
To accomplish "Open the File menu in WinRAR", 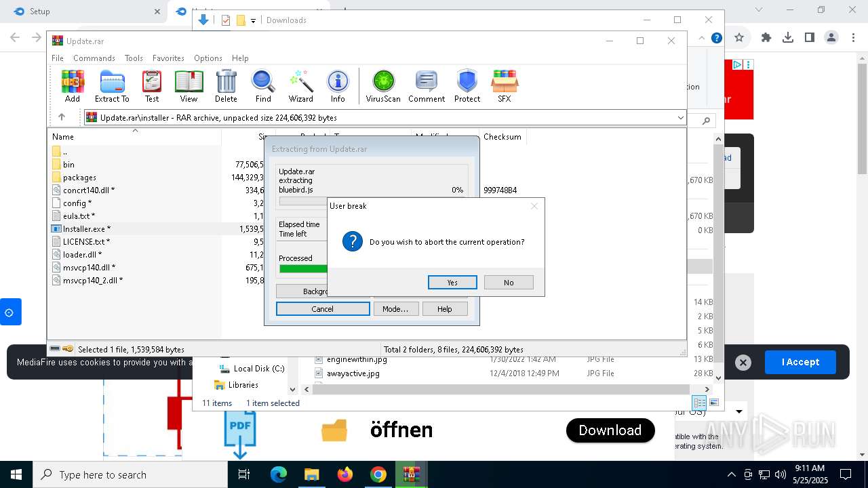I will (x=58, y=58).
